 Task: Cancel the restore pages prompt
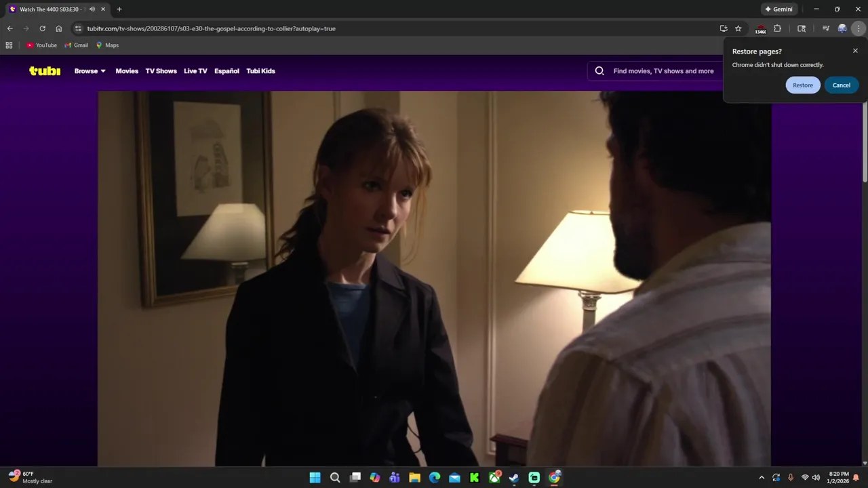[842, 85]
